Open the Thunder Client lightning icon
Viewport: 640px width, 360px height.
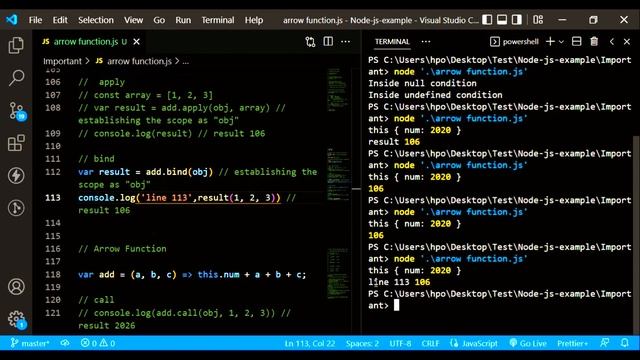(16, 176)
